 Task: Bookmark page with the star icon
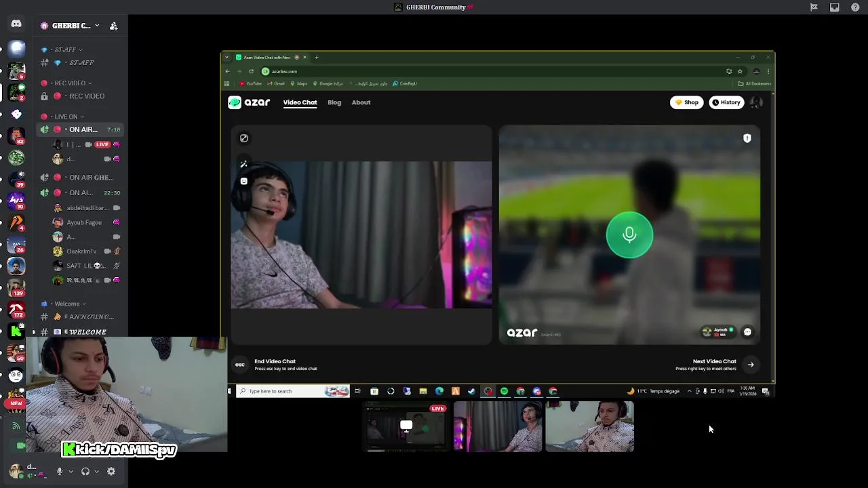coord(740,71)
